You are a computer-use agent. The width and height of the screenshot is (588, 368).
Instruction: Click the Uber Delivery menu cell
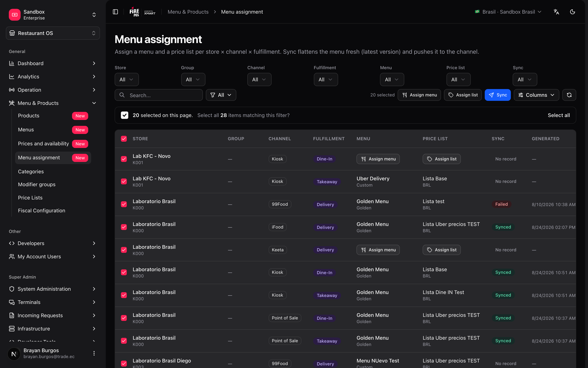click(373, 182)
